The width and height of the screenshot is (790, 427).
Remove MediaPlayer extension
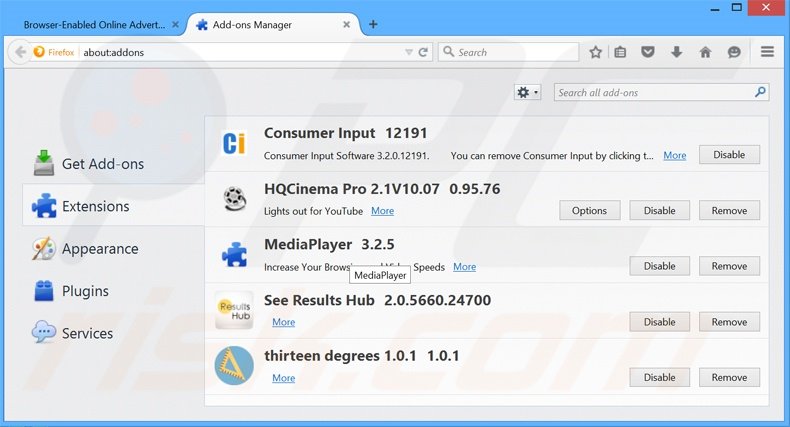(x=729, y=266)
